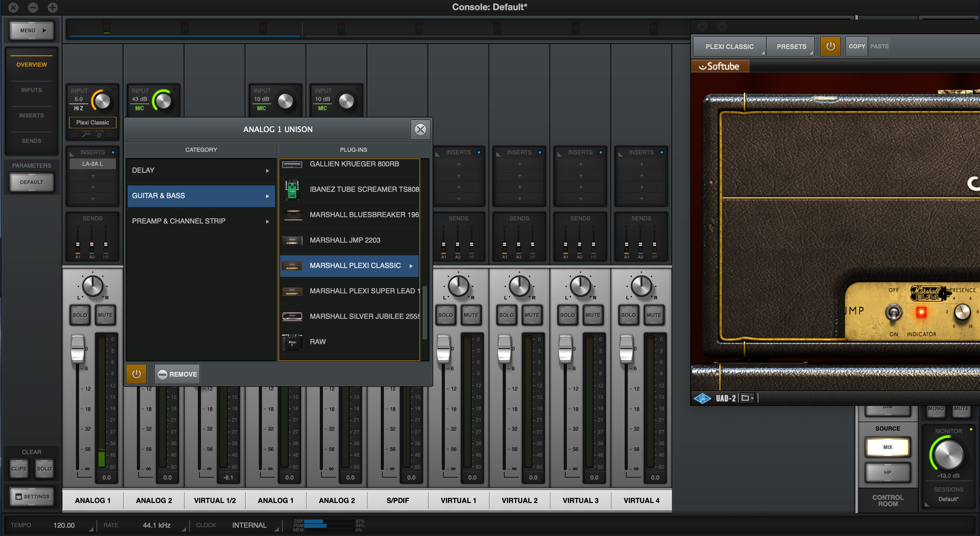Click the Marshall Plexi Super Lead icon

(x=292, y=291)
